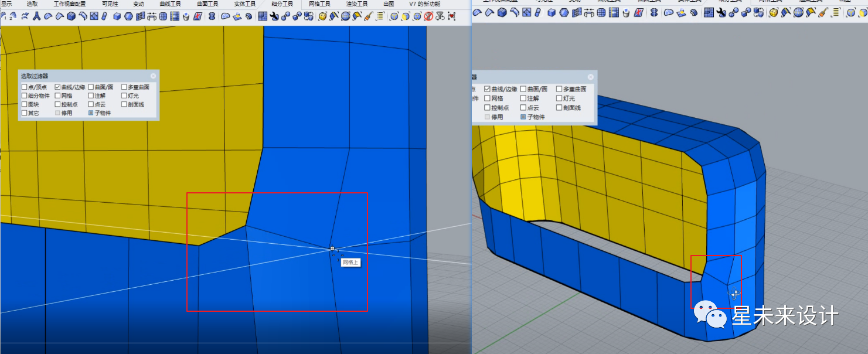Close the selection filter panel in right window
The image size is (868, 354).
[x=591, y=77]
